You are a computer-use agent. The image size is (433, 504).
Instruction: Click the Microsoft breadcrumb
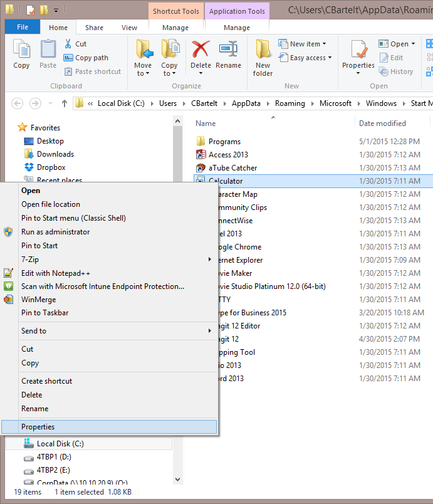(x=335, y=103)
